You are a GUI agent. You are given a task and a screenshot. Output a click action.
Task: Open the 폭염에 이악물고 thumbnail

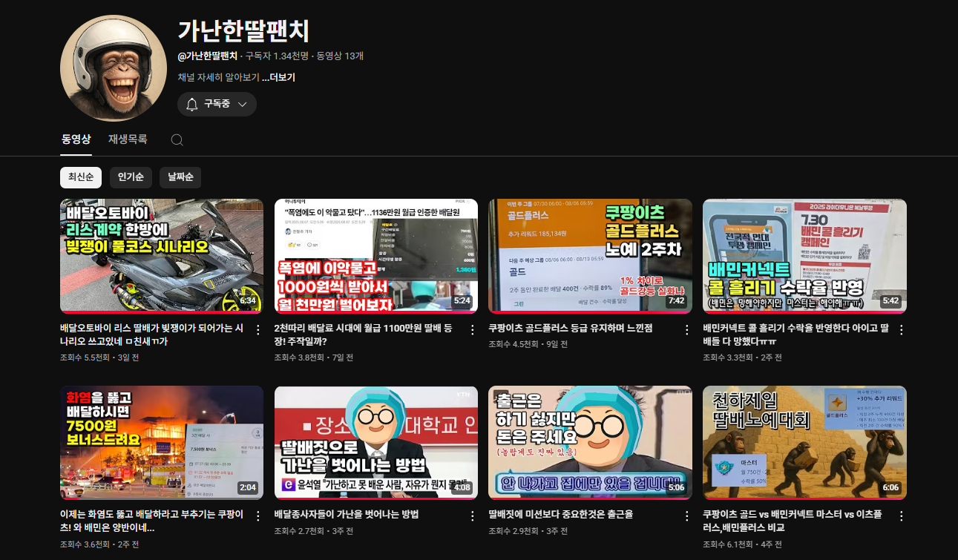tap(376, 255)
